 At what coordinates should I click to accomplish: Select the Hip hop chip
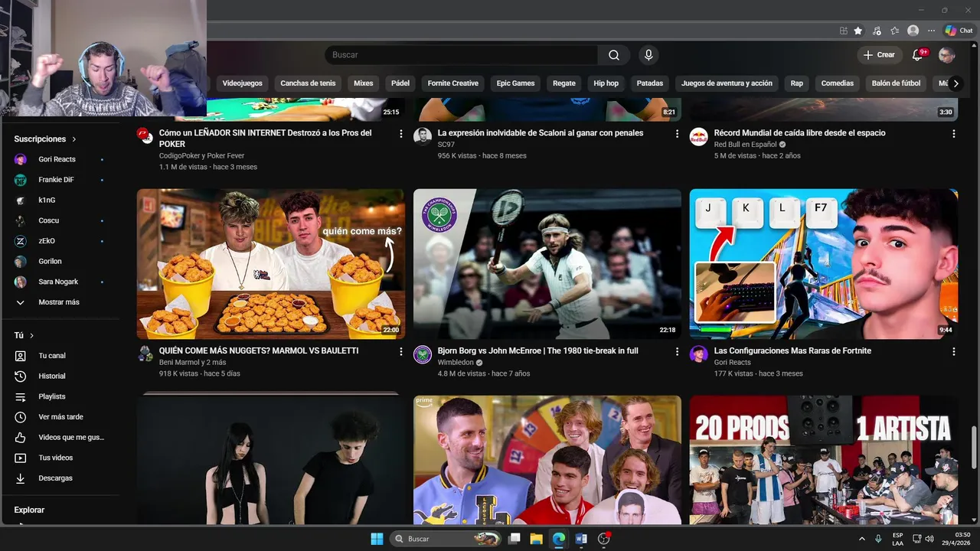click(x=606, y=83)
